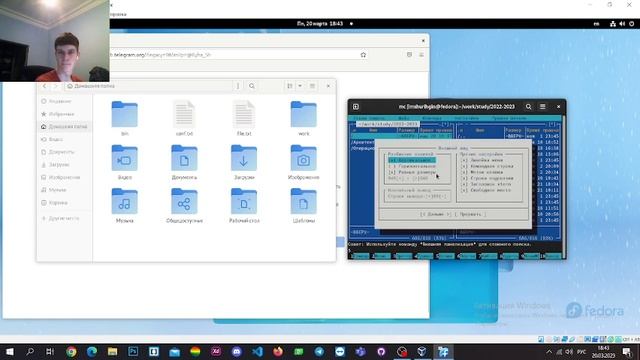Toggle Files grid/list view button

(x=290, y=86)
